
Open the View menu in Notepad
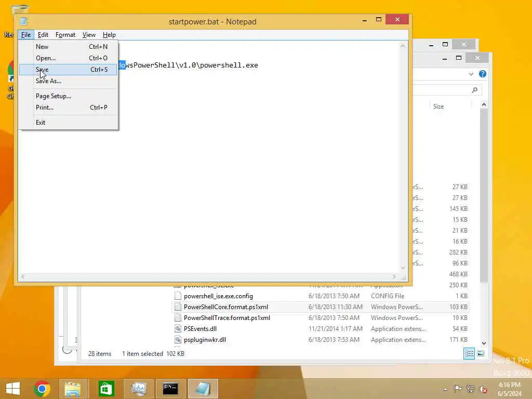(89, 35)
